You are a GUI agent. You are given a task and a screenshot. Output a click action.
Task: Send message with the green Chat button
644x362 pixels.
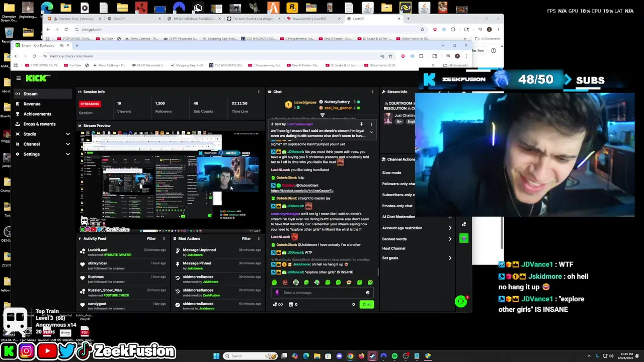(x=367, y=304)
